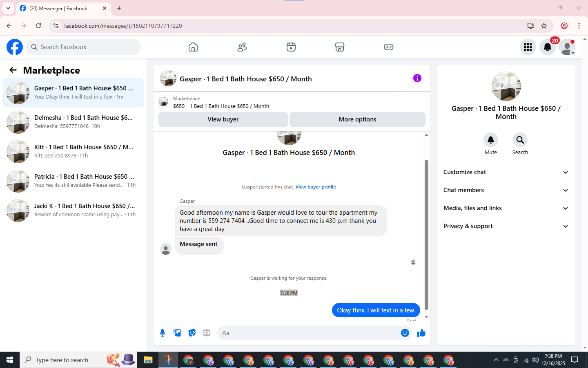Click the browser address bar URL

pyautogui.click(x=123, y=26)
